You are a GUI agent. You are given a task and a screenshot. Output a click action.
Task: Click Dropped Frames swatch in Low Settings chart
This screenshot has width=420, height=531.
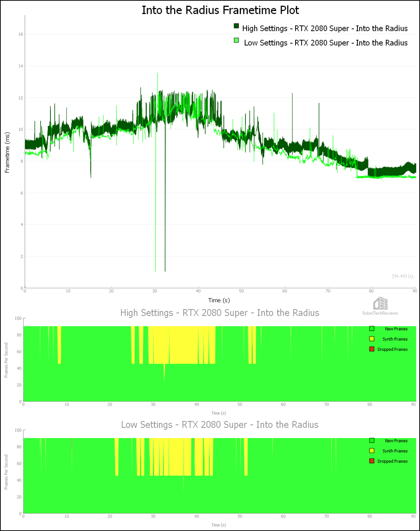coord(372,461)
